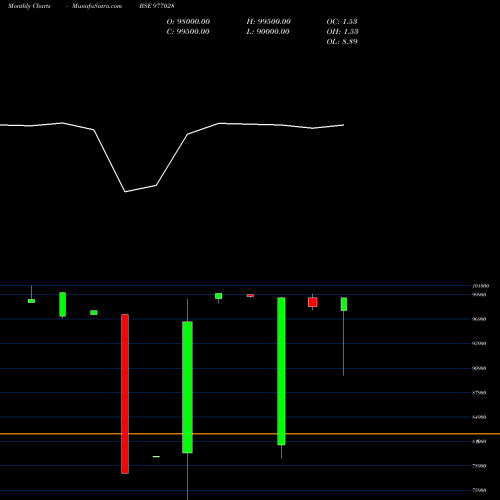Click the price axis label starting with 90

(479, 368)
